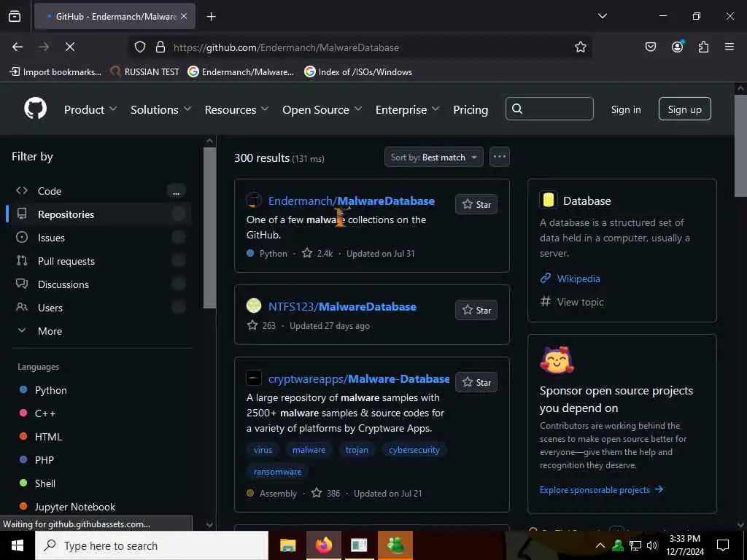Image resolution: width=747 pixels, height=560 pixels.
Task: Open the notification center icon
Action: click(723, 545)
